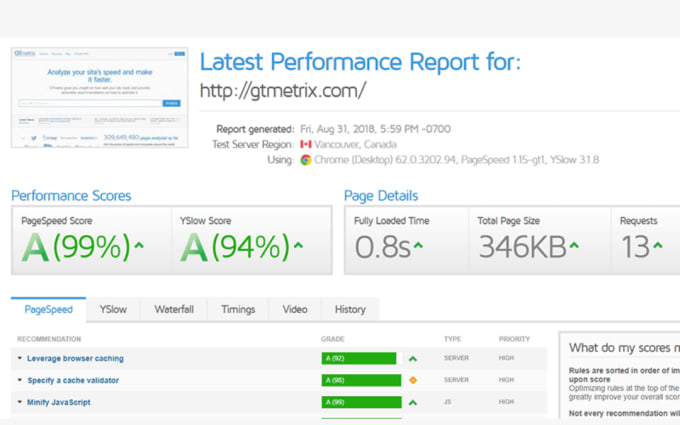
Task: Click the Performance Scores heading
Action: point(71,196)
